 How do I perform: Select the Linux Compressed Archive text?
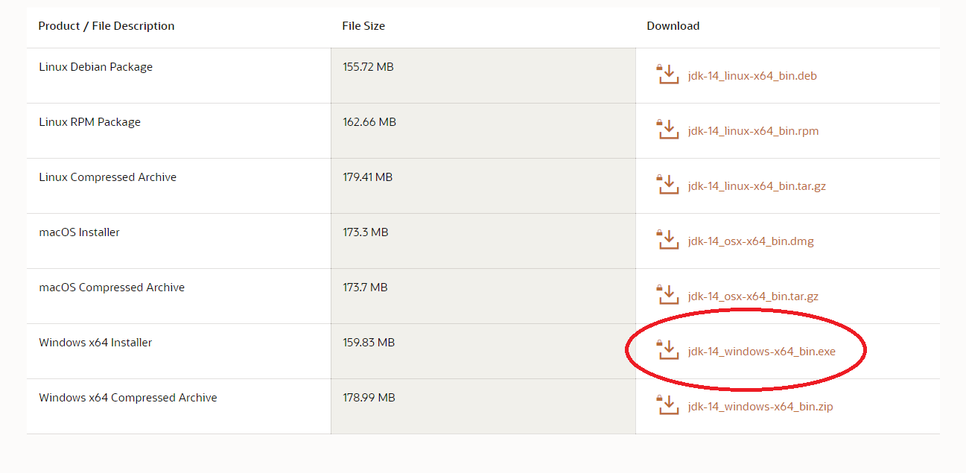click(x=107, y=177)
